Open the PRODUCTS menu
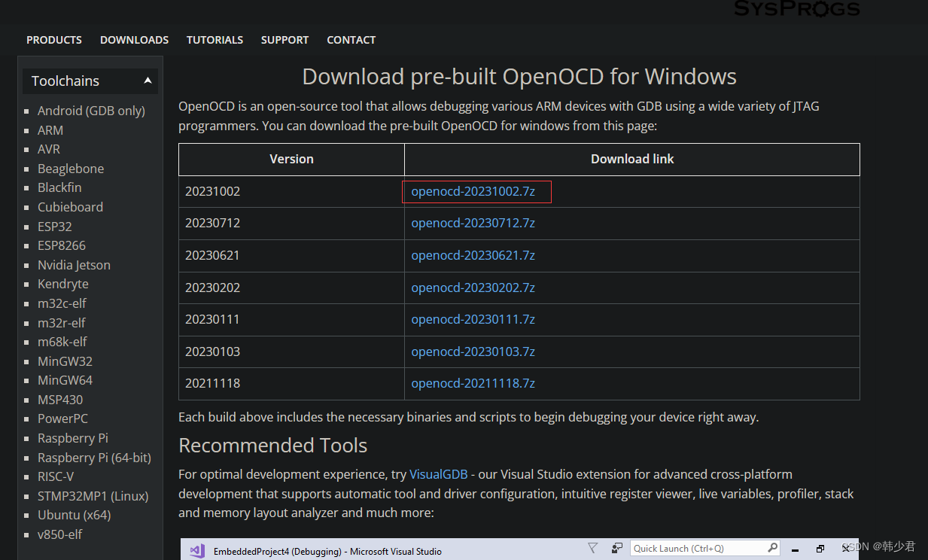The image size is (928, 560). pyautogui.click(x=54, y=40)
